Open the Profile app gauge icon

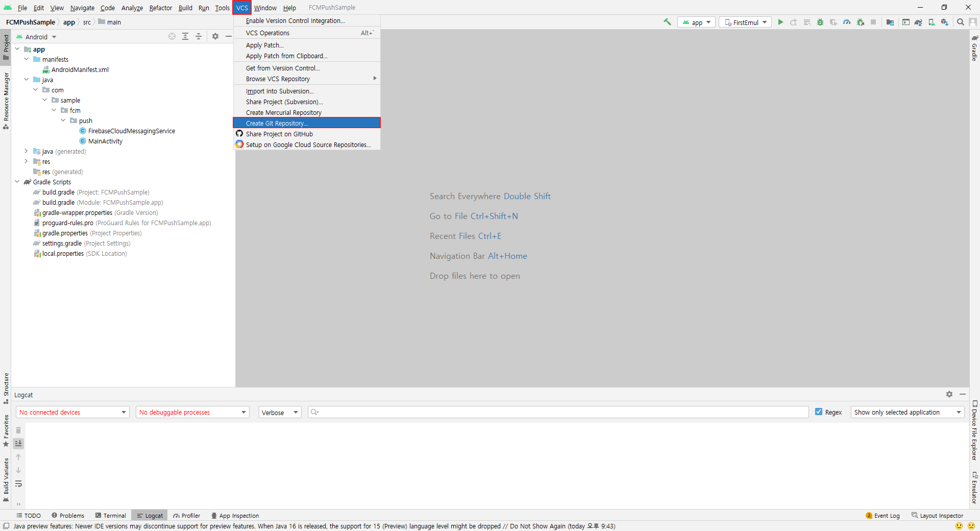click(x=847, y=22)
